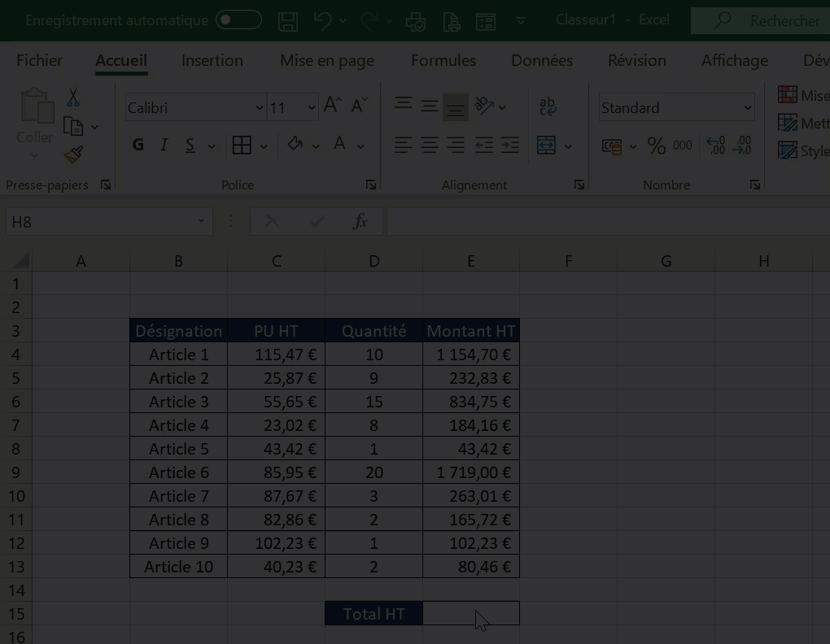Increase font size with larger A icon
Screen dimensions: 830x644
pos(332,106)
